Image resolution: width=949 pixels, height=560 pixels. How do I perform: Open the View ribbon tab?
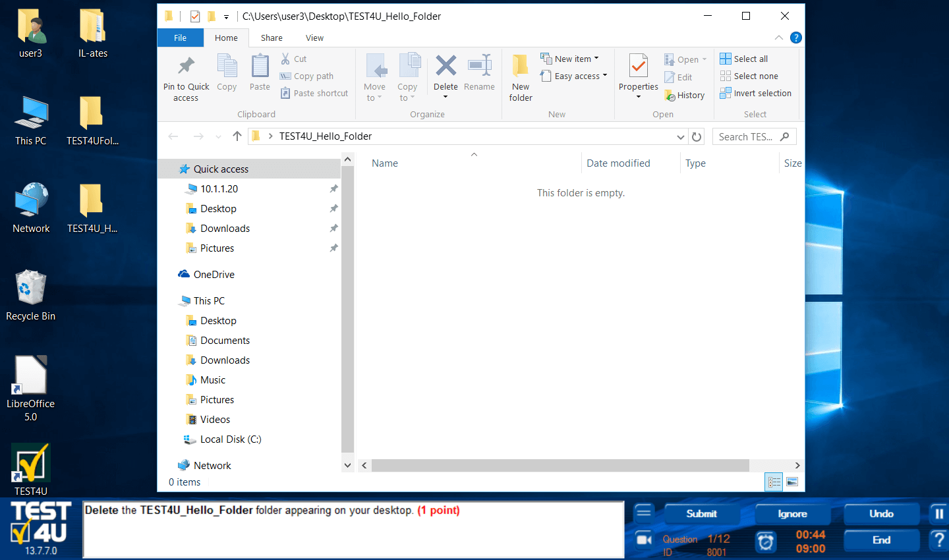(x=314, y=38)
